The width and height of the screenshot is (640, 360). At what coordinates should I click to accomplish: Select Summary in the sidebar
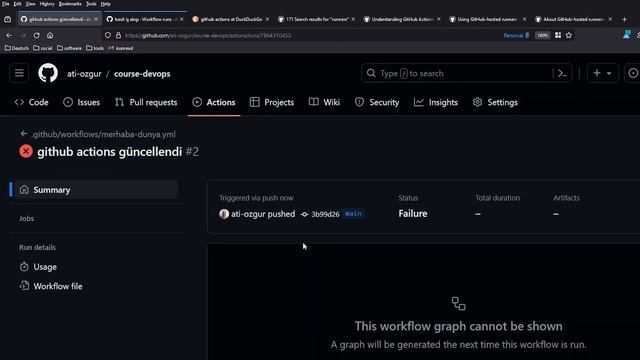pos(97,190)
